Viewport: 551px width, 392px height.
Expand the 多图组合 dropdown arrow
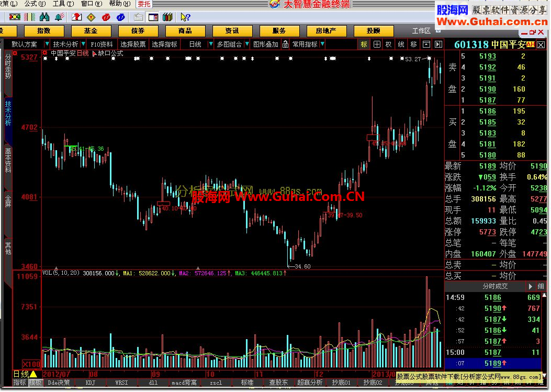click(247, 44)
